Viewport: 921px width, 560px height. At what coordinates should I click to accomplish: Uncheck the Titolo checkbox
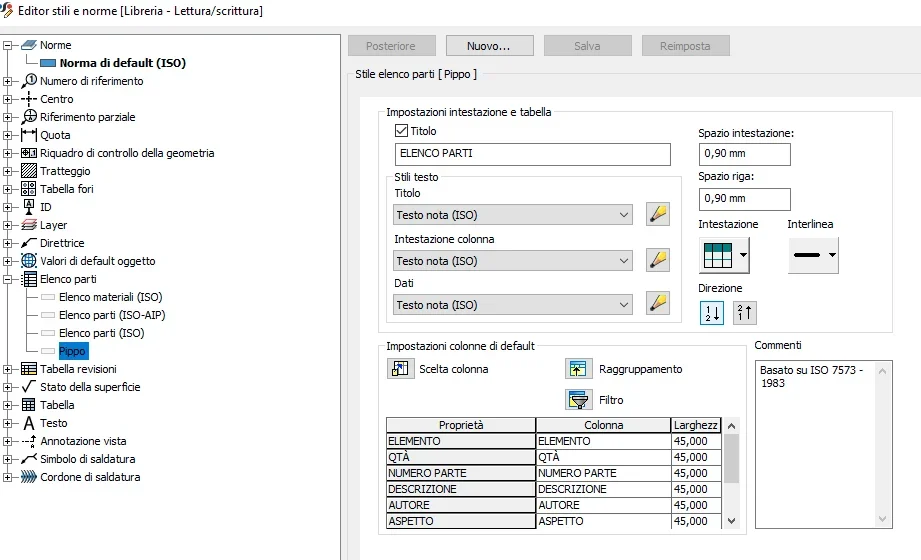[x=401, y=130]
